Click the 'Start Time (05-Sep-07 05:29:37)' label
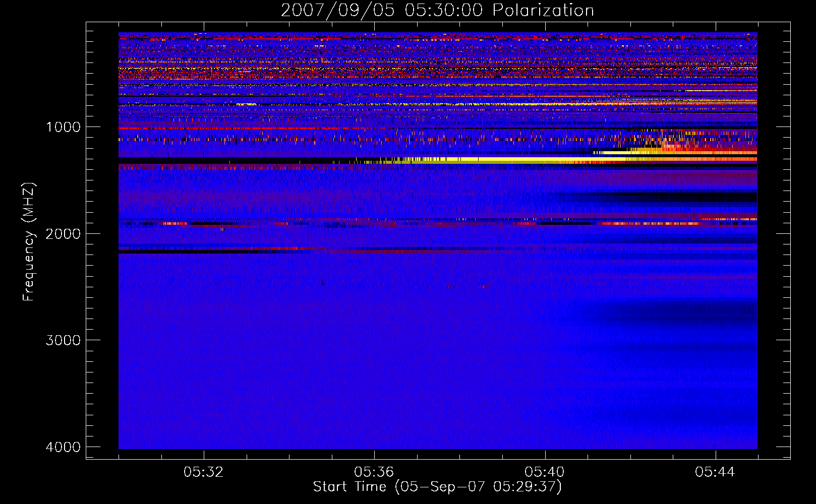This screenshot has width=816, height=504. 437,487
